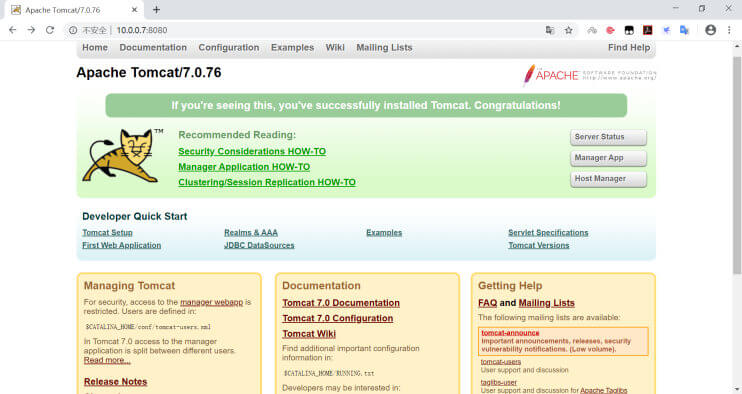Open the blue bird extension icon

tap(666, 30)
